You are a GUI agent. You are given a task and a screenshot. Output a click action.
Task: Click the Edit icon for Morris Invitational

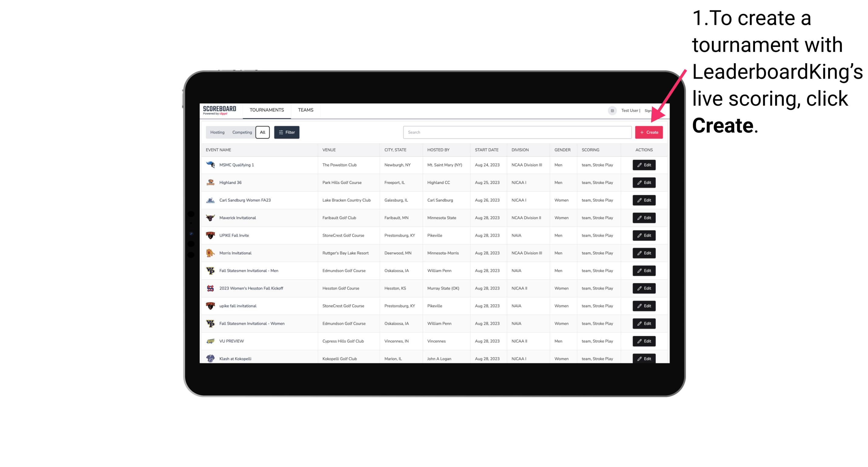[644, 253]
